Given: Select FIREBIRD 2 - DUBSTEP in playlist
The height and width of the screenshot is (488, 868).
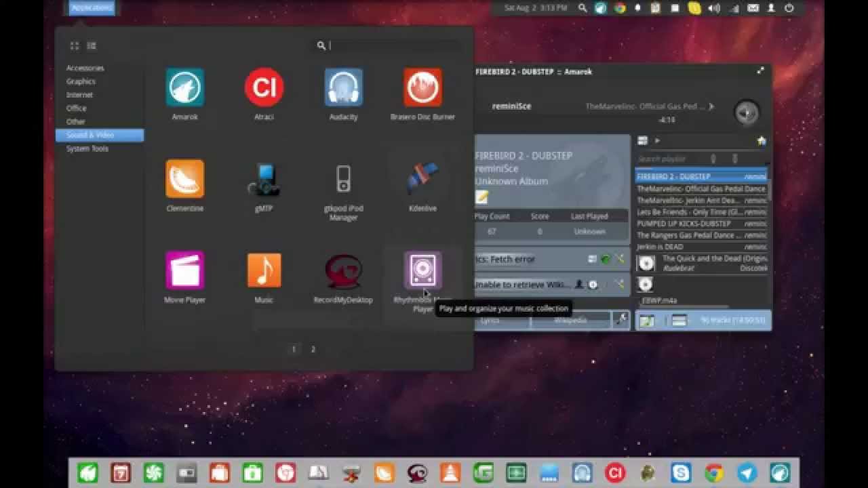Looking at the screenshot, I should (701, 177).
